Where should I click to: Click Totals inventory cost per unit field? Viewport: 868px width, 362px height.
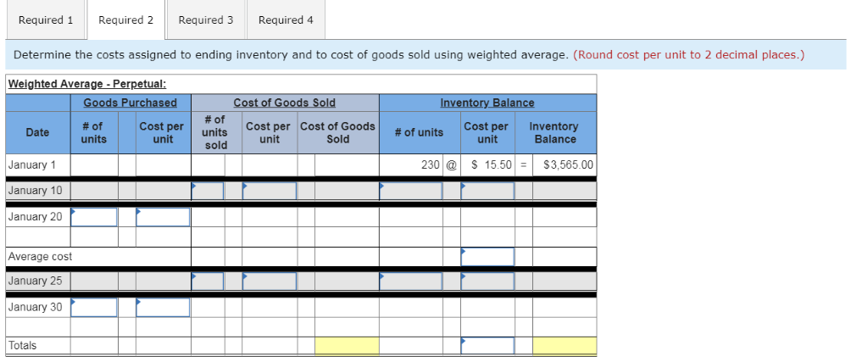(487, 345)
